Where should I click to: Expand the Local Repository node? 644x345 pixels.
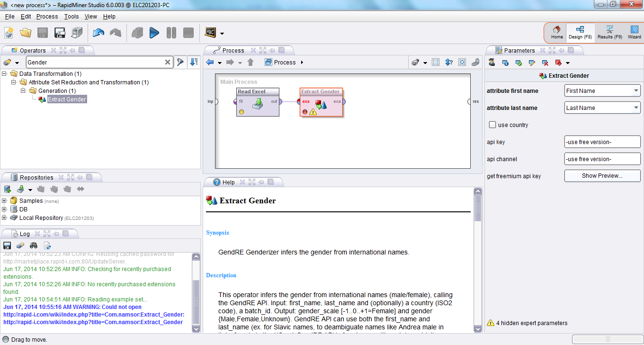(4, 218)
